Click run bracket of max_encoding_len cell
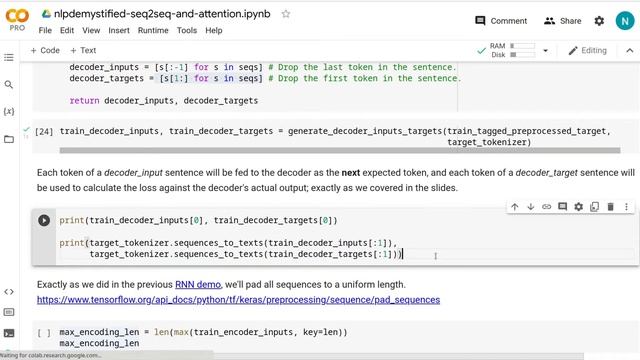Image resolution: width=640 pixels, height=360 pixels. (x=44, y=333)
